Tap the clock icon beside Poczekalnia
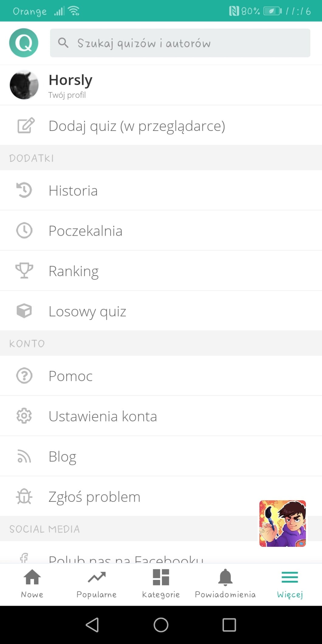Screen dimensions: 322x644 24,230
